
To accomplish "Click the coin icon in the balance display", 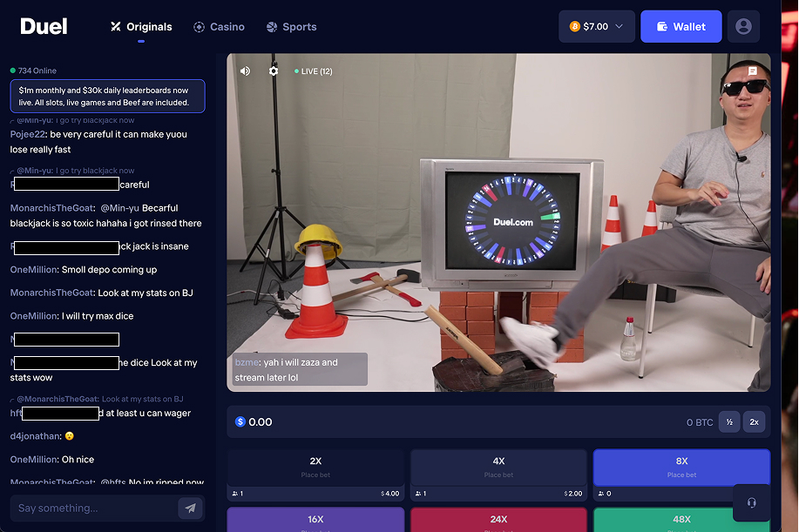I will (575, 26).
